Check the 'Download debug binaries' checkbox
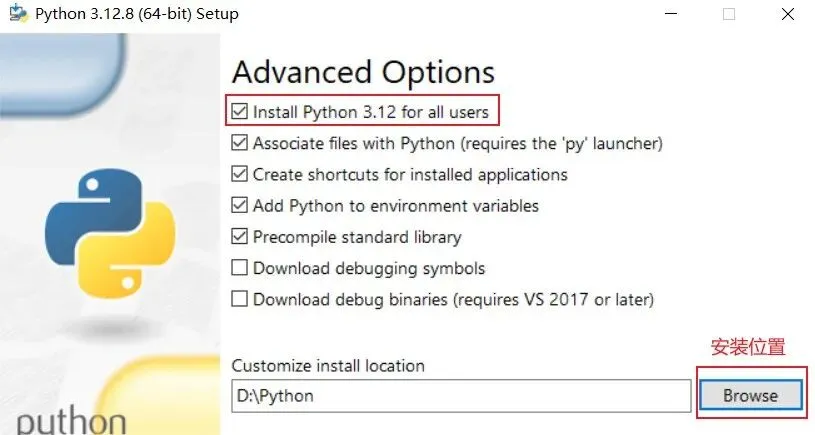815x435 pixels. 240,299
